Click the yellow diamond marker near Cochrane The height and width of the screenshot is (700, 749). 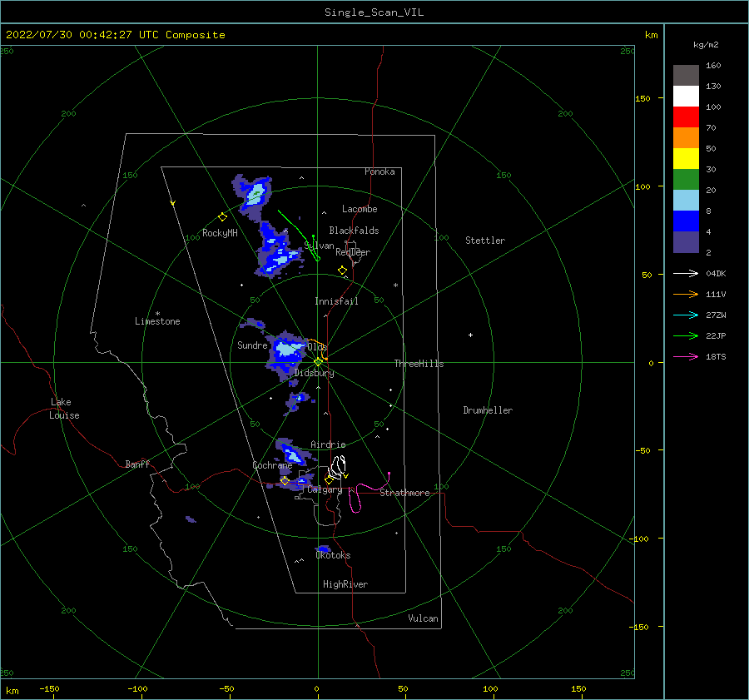[285, 481]
